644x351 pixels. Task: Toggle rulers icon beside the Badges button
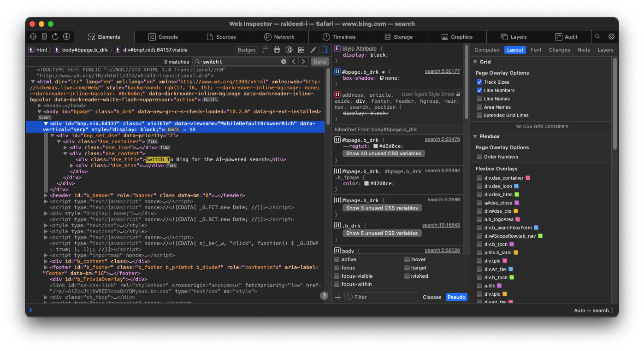265,50
